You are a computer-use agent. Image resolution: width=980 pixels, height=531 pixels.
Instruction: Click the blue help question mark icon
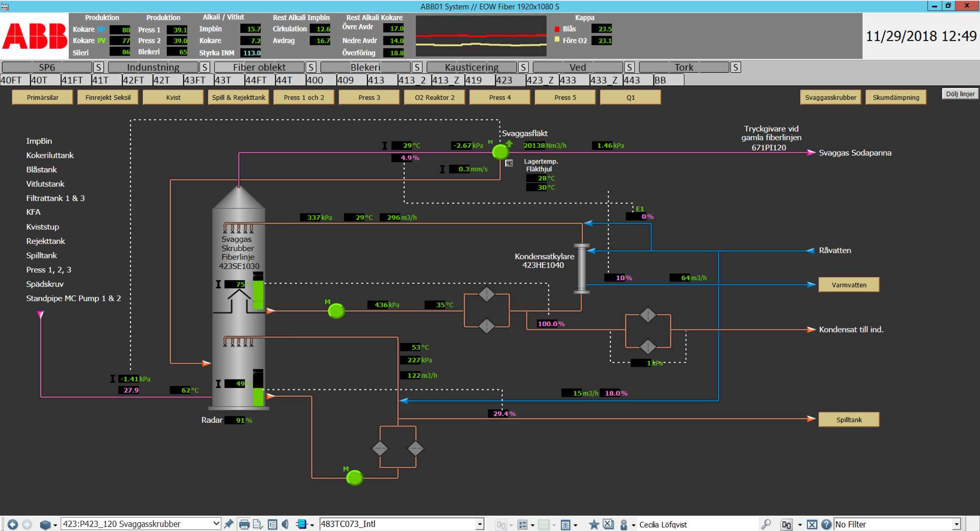(x=826, y=524)
